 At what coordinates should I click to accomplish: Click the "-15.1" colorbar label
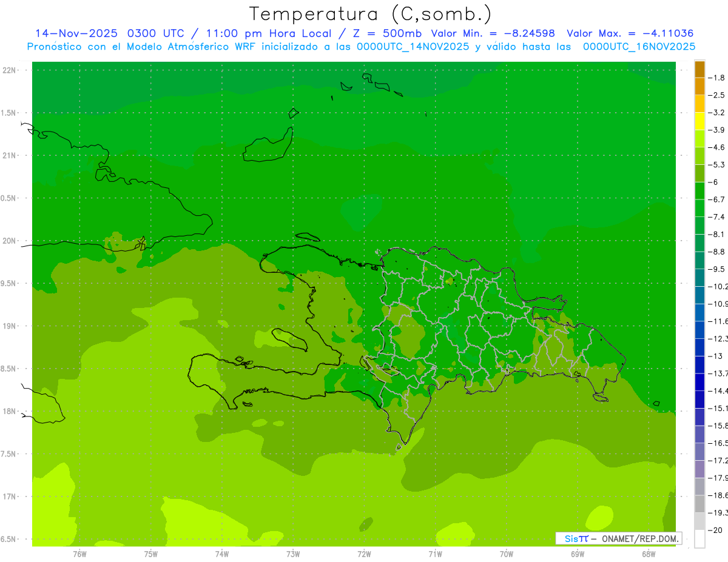[717, 409]
